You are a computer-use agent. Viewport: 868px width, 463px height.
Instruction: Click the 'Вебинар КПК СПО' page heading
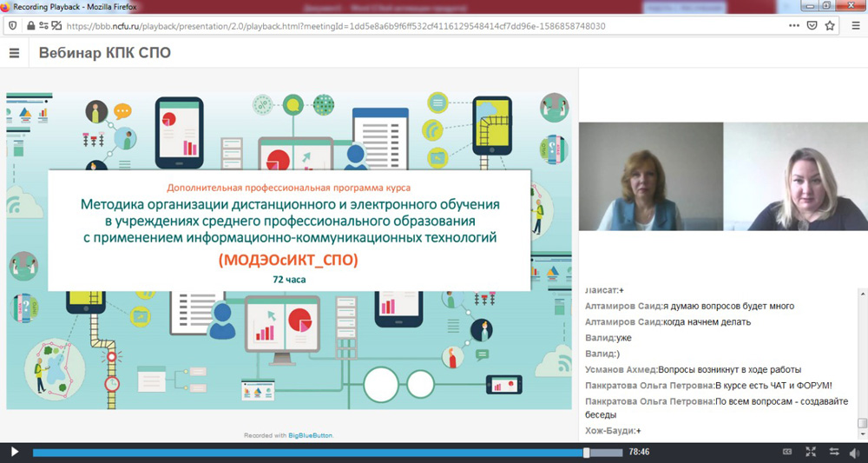point(105,53)
